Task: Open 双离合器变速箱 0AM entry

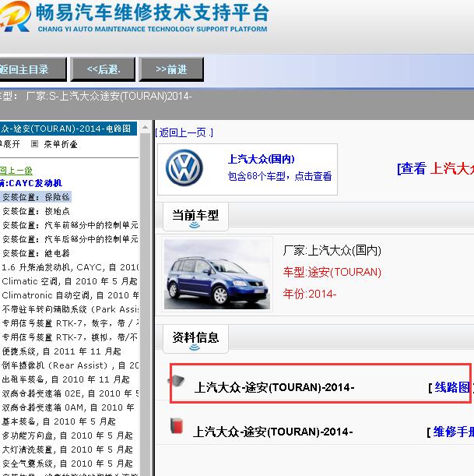Action: pos(68,407)
